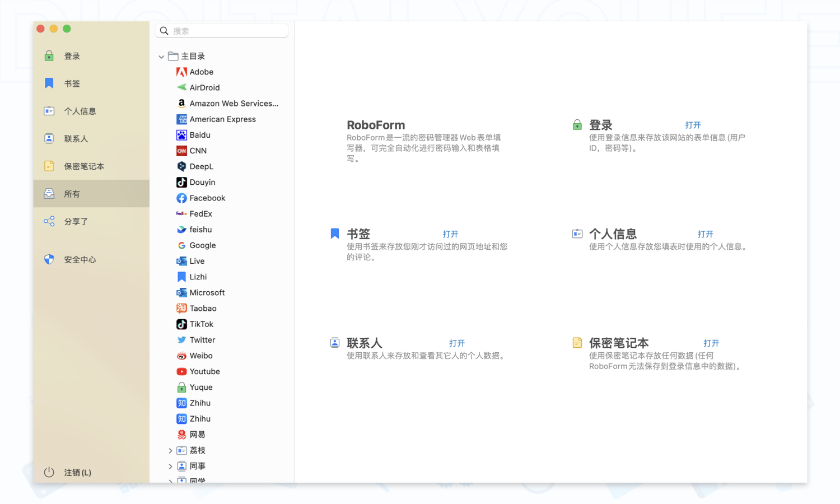The image size is (840, 504).
Task: Click the Taobao orange icon
Action: 181,308
